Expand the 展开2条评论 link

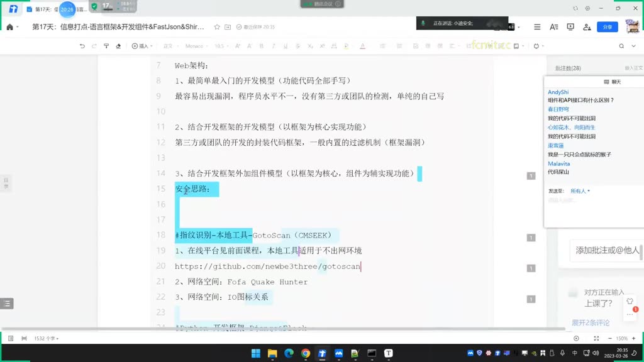[x=591, y=322]
